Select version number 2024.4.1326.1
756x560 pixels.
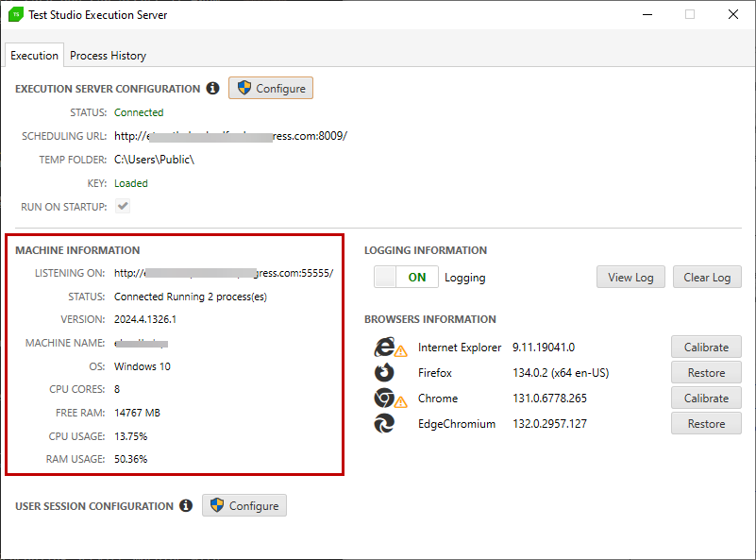pos(145,319)
